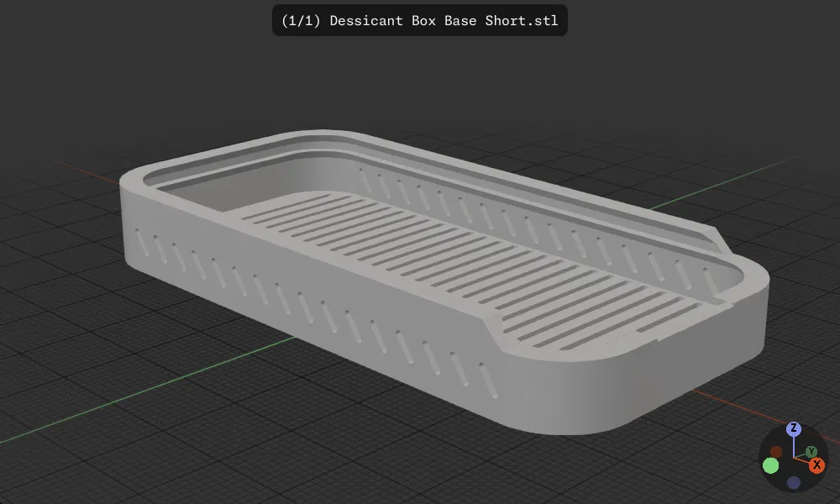Viewport: 840px width, 504px height.
Task: Click the unlabeled bright green negative-Y gizmo dot
Action: pos(770,465)
